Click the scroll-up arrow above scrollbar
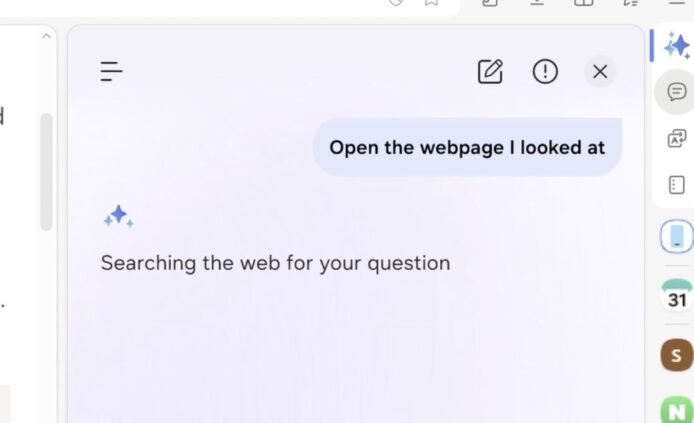Image resolution: width=694 pixels, height=423 pixels. click(x=46, y=37)
